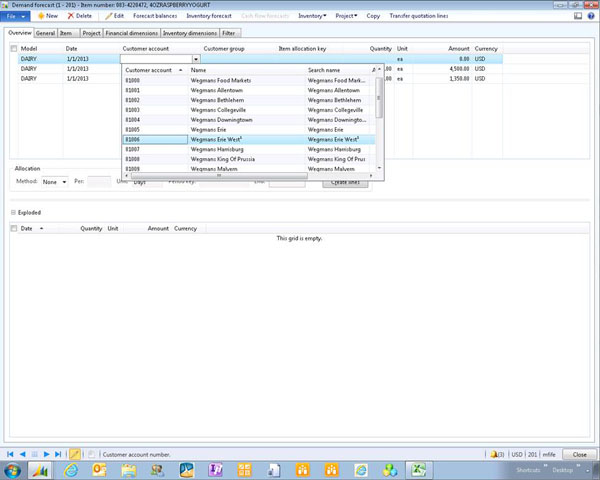Switch to the General tab
The width and height of the screenshot is (600, 480).
(46, 33)
